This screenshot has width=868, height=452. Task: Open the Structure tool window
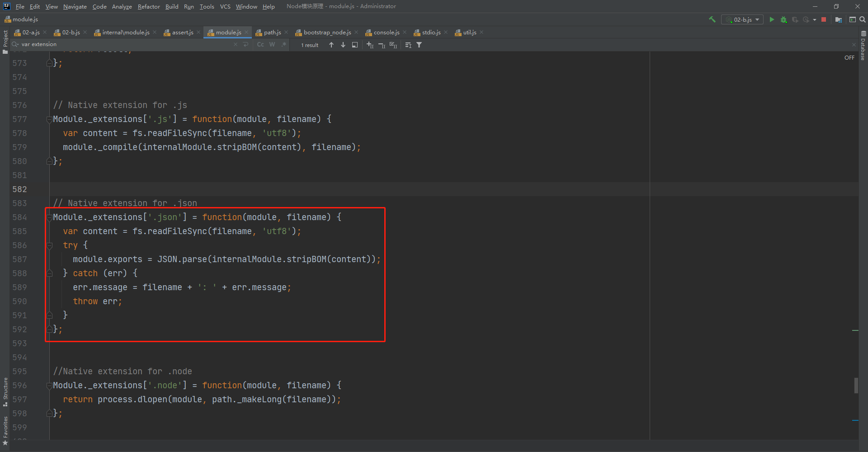[5, 391]
